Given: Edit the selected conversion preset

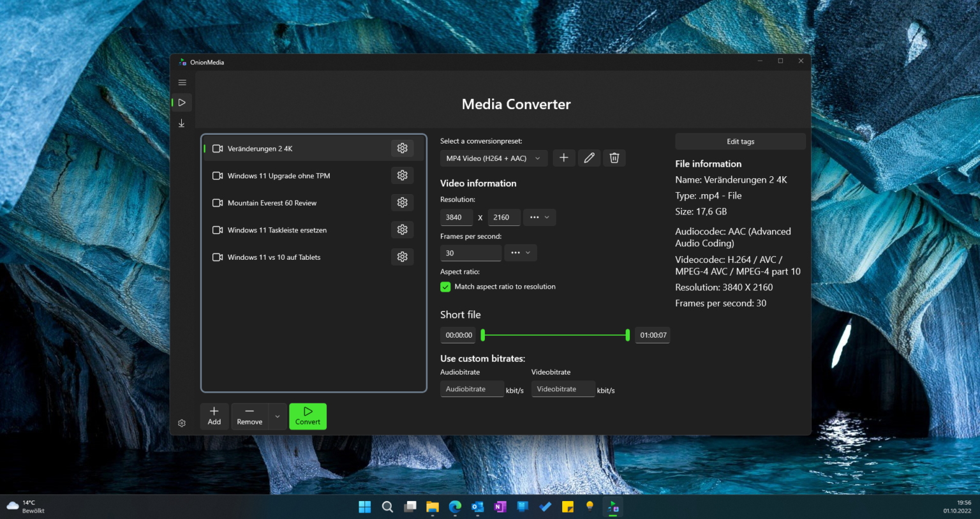Looking at the screenshot, I should [589, 158].
